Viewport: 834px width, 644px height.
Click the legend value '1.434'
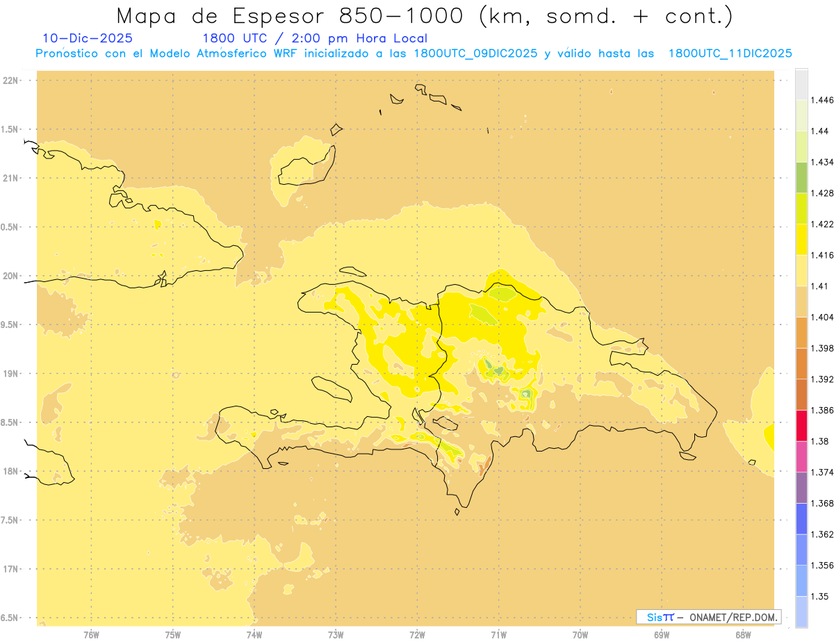point(823,163)
